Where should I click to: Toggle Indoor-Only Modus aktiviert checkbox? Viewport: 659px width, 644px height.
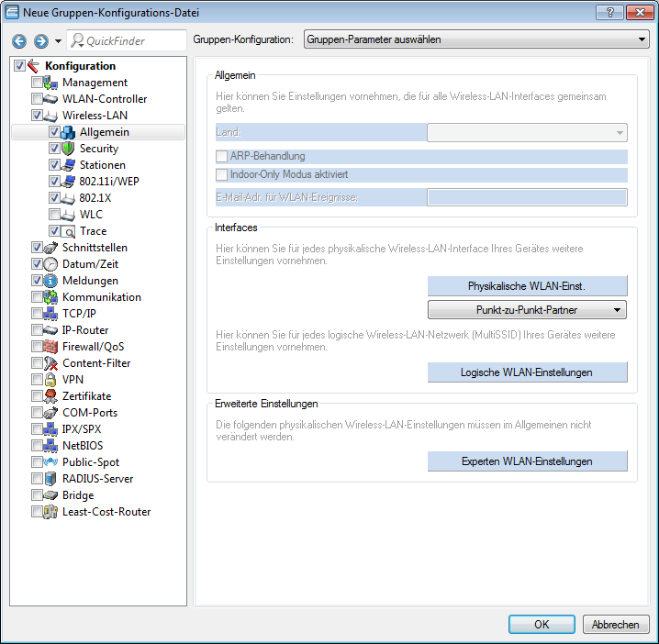221,174
